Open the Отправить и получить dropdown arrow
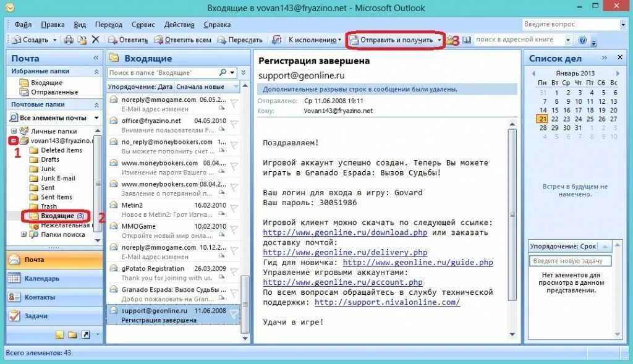Viewport: 633px width, 364px height. coord(440,40)
